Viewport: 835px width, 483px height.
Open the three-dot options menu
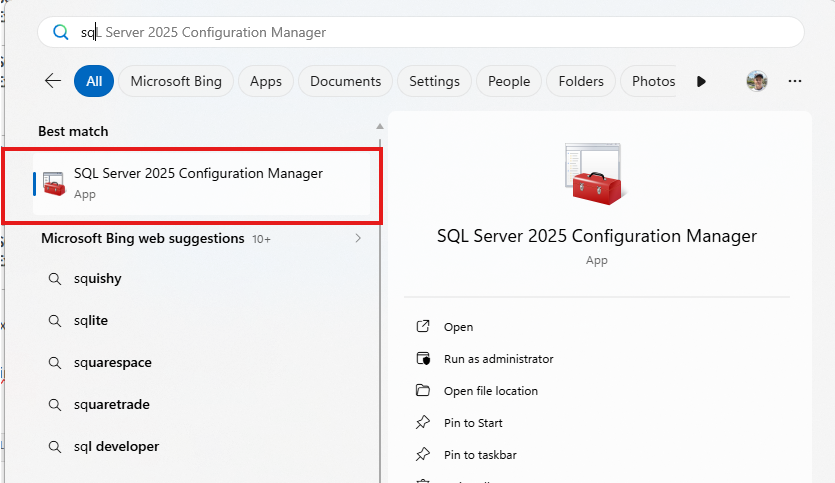point(795,81)
